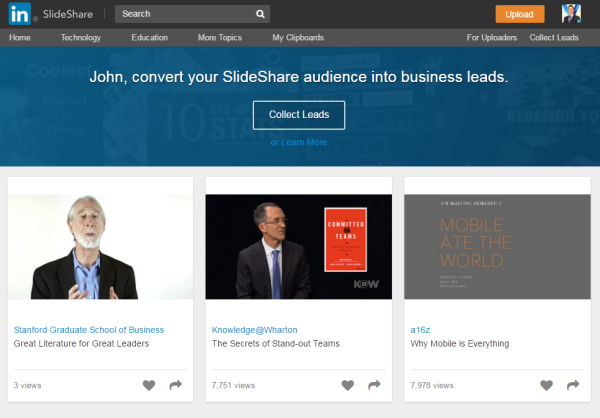The height and width of the screenshot is (418, 600).
Task: Open the Committed Teams video thumbnail
Action: (298, 247)
